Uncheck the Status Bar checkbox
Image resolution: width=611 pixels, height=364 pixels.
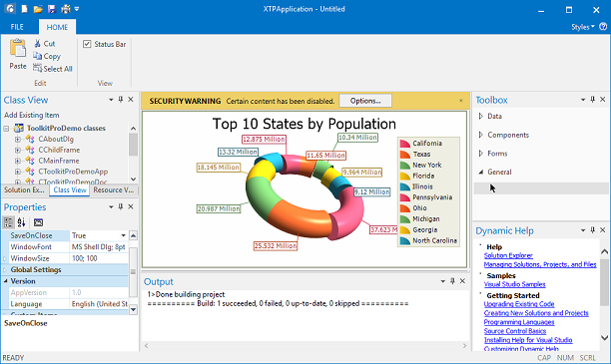(x=87, y=44)
